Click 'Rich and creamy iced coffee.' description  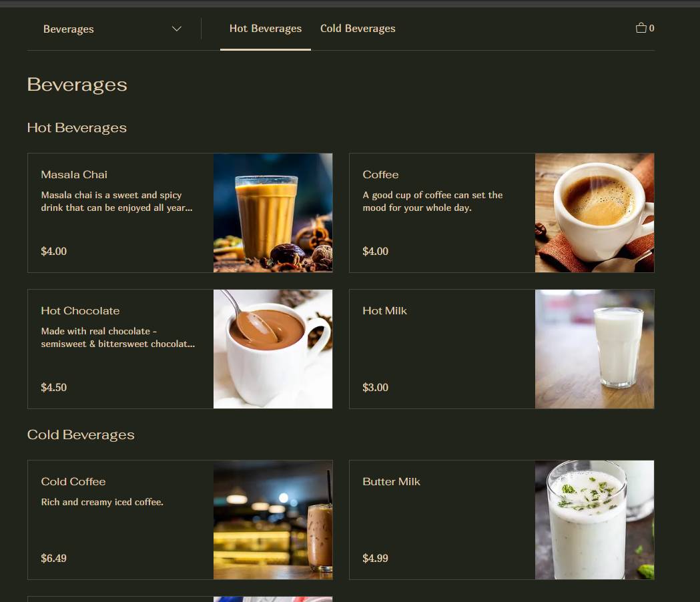pos(102,502)
